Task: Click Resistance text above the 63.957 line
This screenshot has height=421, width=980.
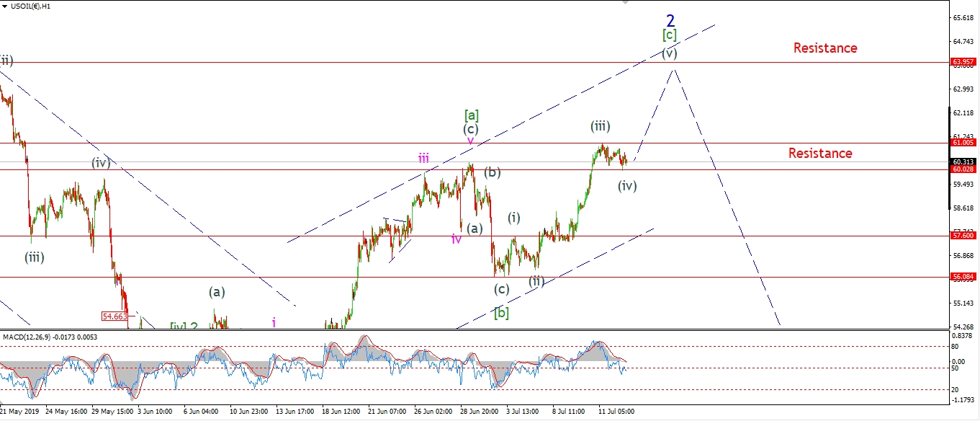Action: (x=825, y=48)
